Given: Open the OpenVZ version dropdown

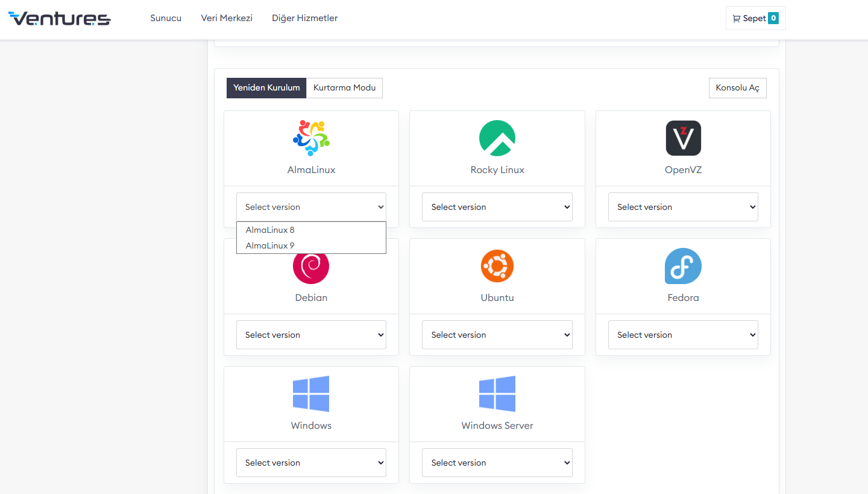Looking at the screenshot, I should 683,207.
